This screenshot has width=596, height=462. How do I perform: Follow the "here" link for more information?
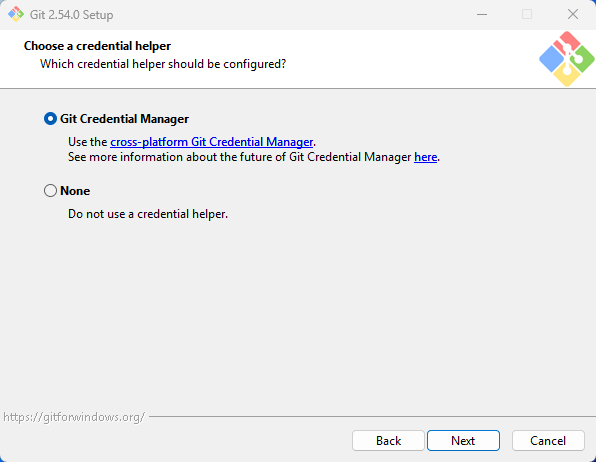pos(425,157)
